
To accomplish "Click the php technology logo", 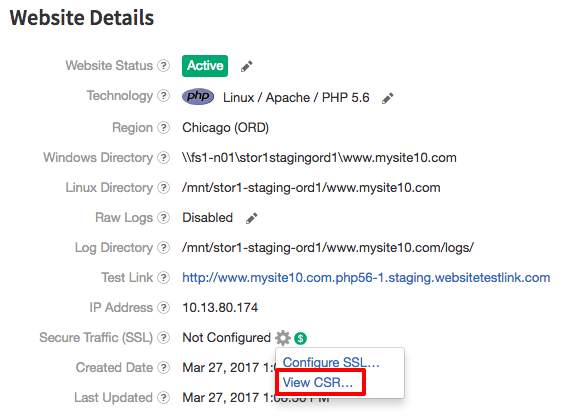I will (198, 96).
